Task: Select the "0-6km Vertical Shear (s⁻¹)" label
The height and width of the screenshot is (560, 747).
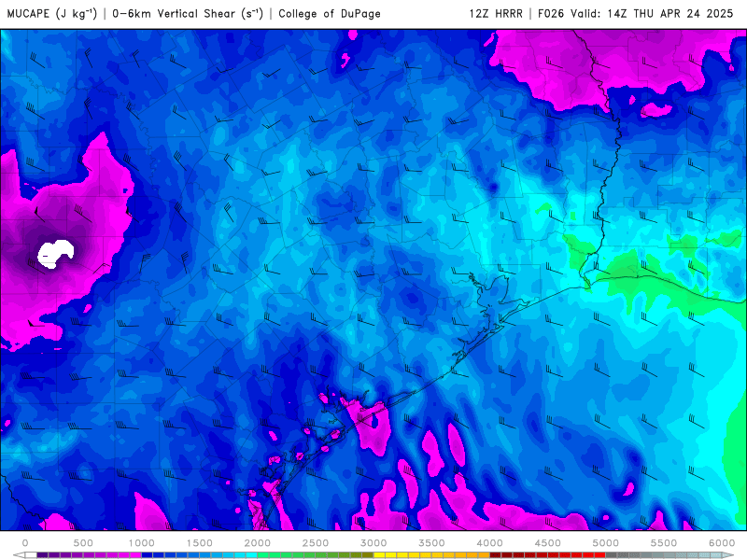Action: pyautogui.click(x=188, y=13)
